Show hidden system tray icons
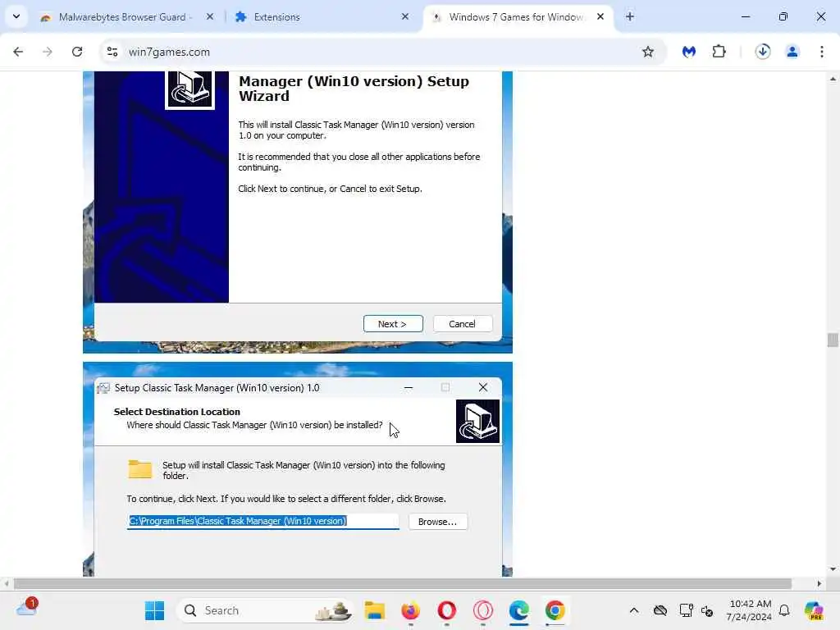840x630 pixels. tap(634, 610)
